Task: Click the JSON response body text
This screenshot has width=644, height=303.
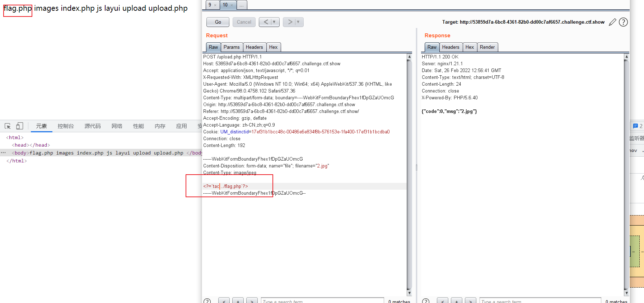Action: [x=449, y=111]
